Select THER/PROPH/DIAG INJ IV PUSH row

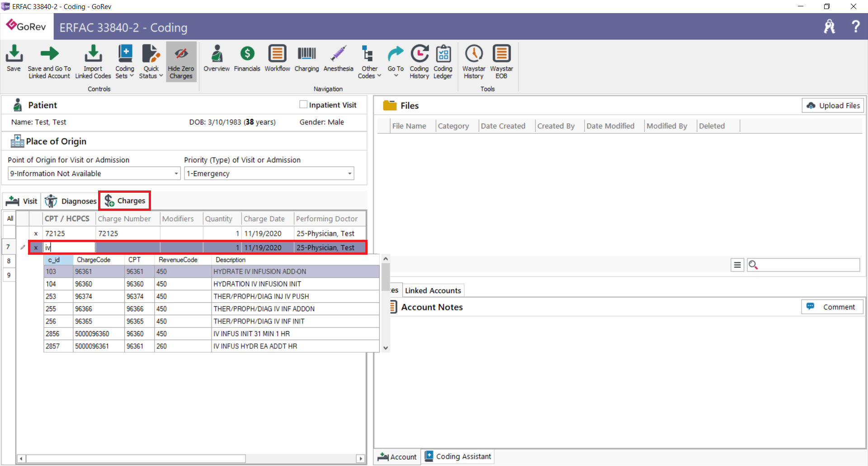[x=212, y=296]
